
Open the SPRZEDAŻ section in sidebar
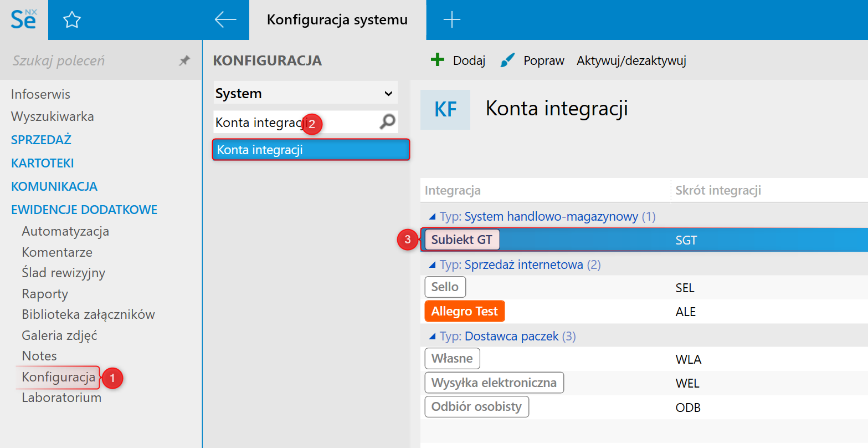pos(41,140)
